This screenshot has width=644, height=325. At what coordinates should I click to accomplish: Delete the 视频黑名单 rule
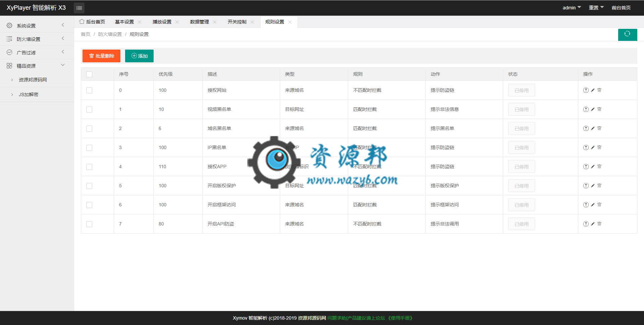pos(599,109)
